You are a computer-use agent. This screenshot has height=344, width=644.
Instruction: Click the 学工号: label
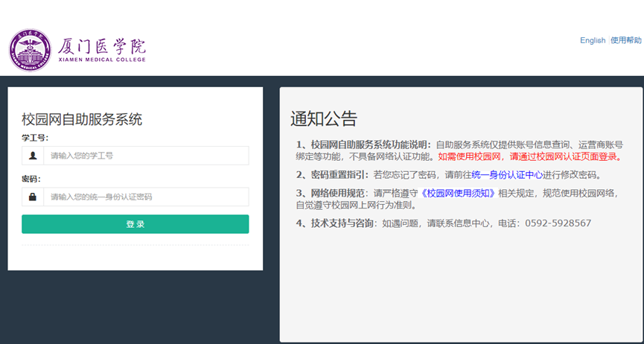tap(35, 138)
